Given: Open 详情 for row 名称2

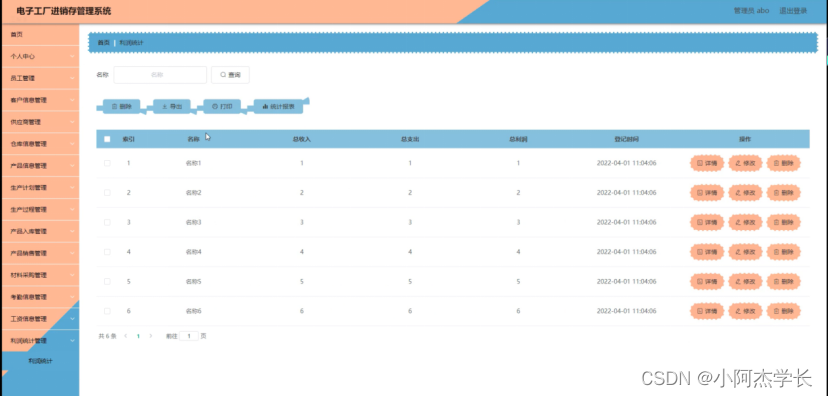Looking at the screenshot, I should coord(707,193).
